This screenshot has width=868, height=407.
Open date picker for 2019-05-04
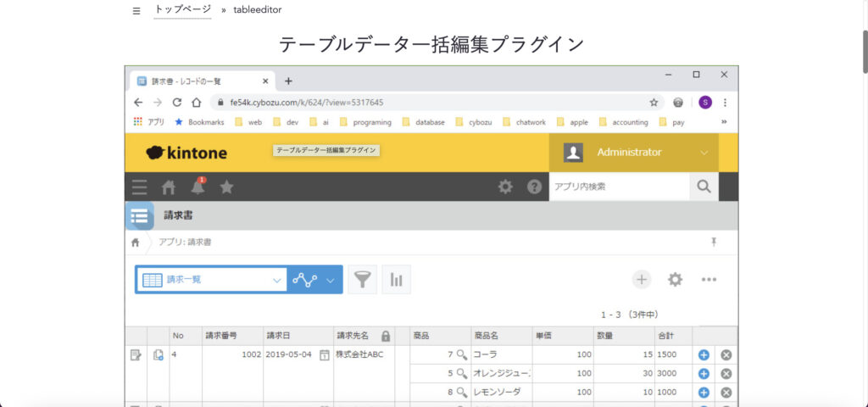click(325, 354)
